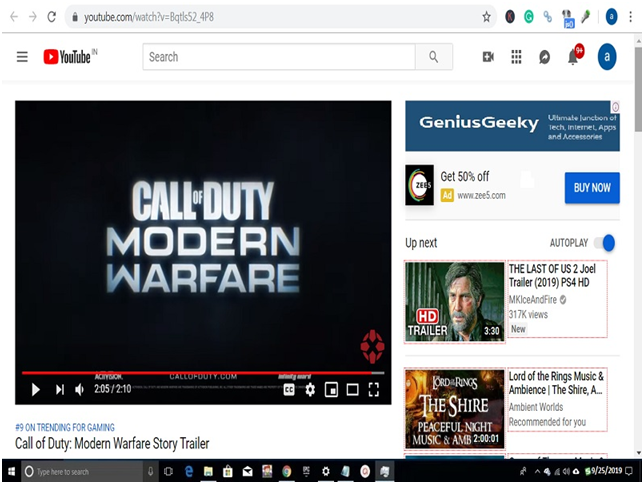Open the chain-link extension icon
This screenshot has width=644, height=484.
click(547, 17)
